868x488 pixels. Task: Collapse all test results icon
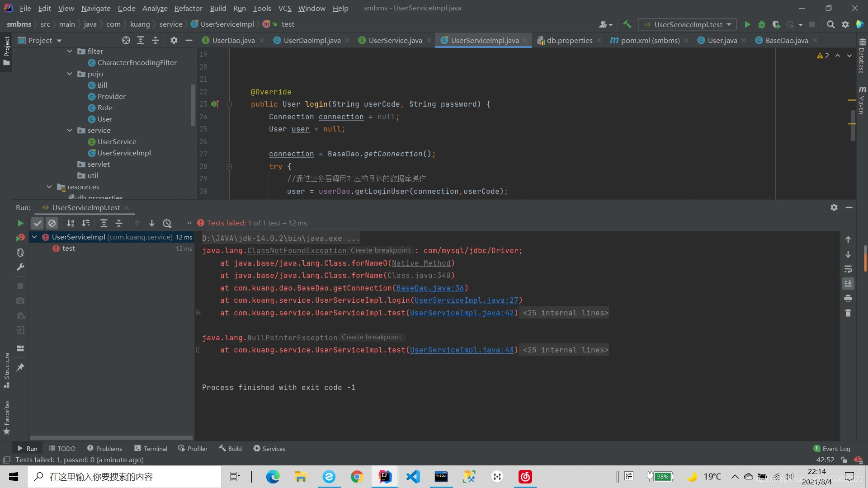118,223
